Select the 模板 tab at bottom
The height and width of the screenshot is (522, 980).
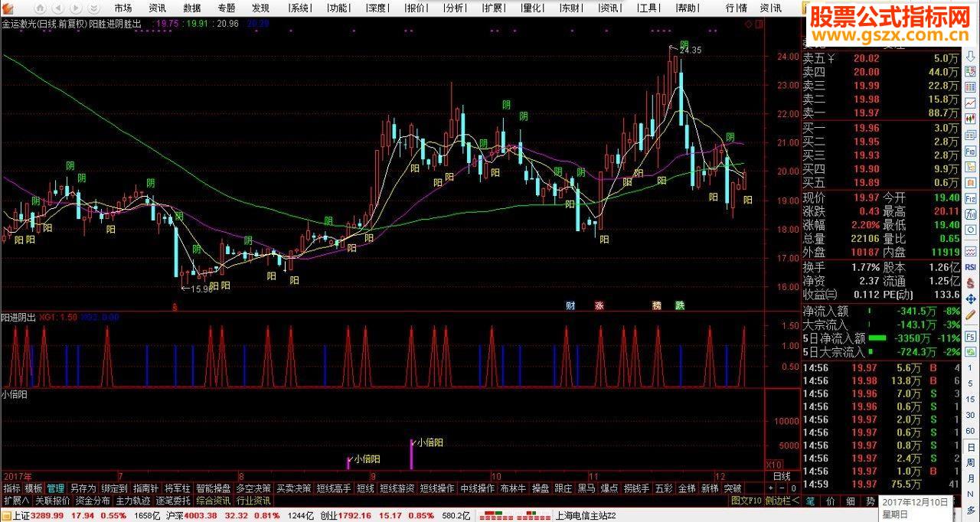34,488
